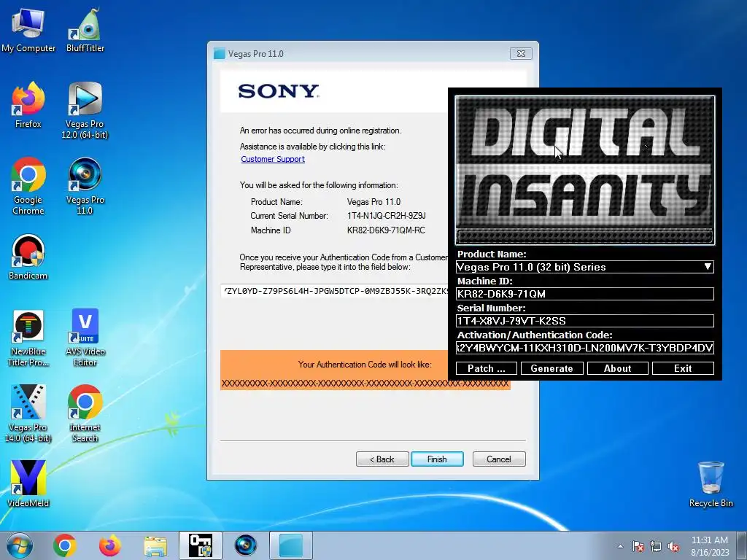Cancel the Vegas Pro registration dialog
Image resolution: width=747 pixels, height=560 pixels.
(499, 459)
